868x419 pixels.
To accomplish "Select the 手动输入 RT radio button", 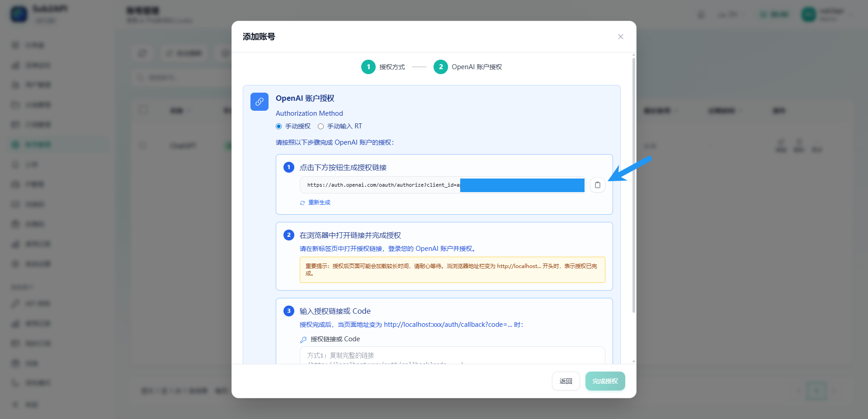I will (x=321, y=126).
